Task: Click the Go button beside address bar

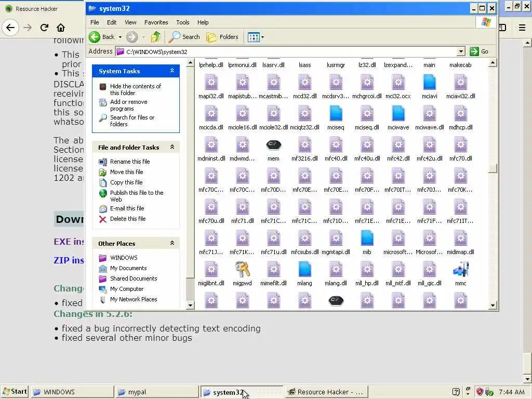Action: [479, 51]
